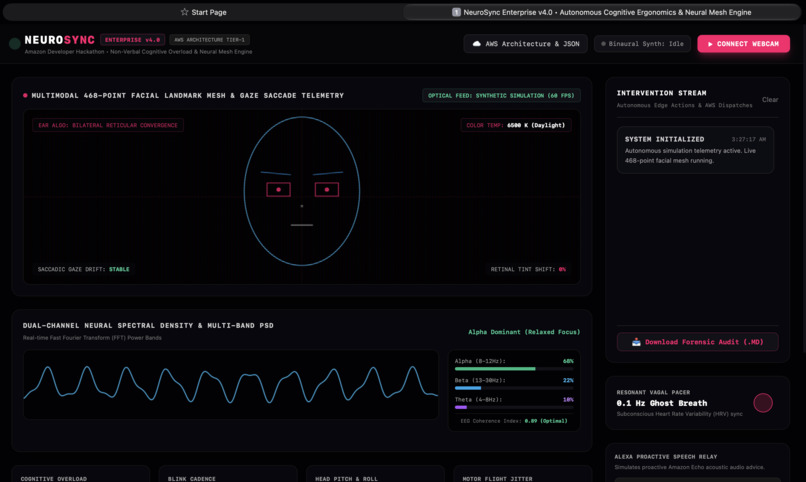The height and width of the screenshot is (482, 806).
Task: Switch to the Start Page tab
Action: click(x=203, y=12)
